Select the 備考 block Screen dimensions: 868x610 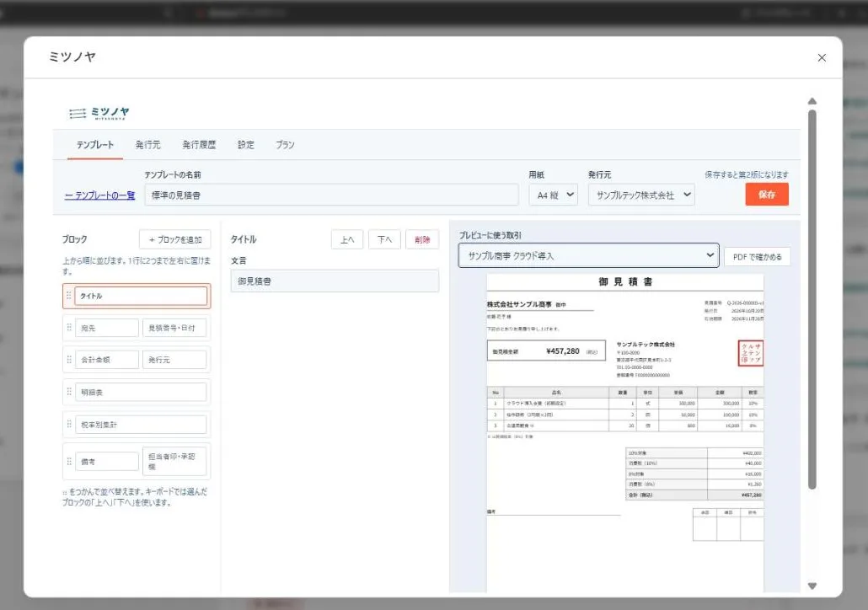pos(107,462)
